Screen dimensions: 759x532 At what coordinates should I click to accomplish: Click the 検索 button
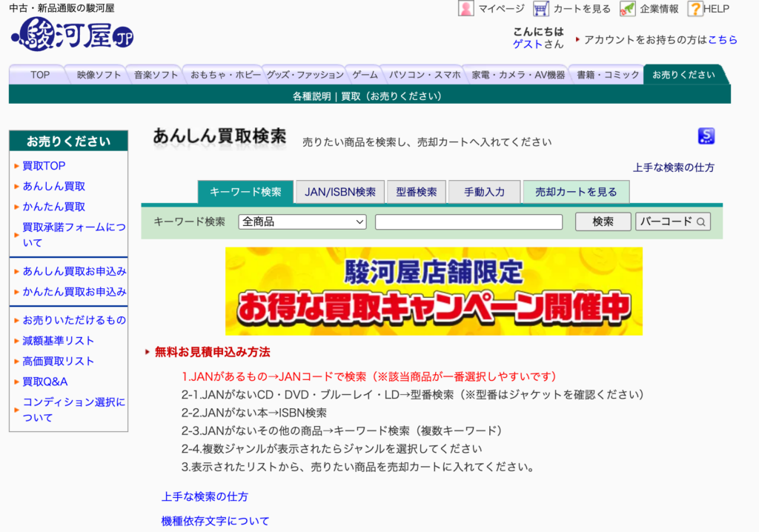tap(603, 222)
